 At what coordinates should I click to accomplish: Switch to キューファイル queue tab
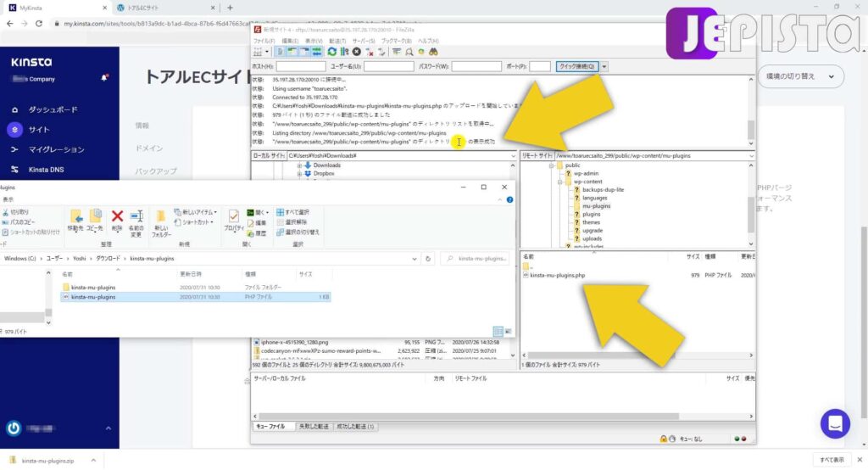[x=270, y=427]
